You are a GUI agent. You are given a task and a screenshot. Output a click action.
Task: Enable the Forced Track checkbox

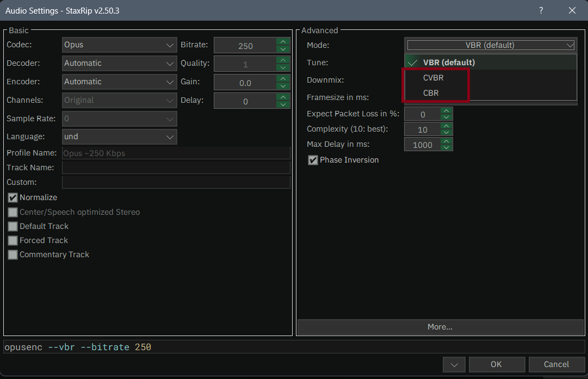tap(13, 240)
